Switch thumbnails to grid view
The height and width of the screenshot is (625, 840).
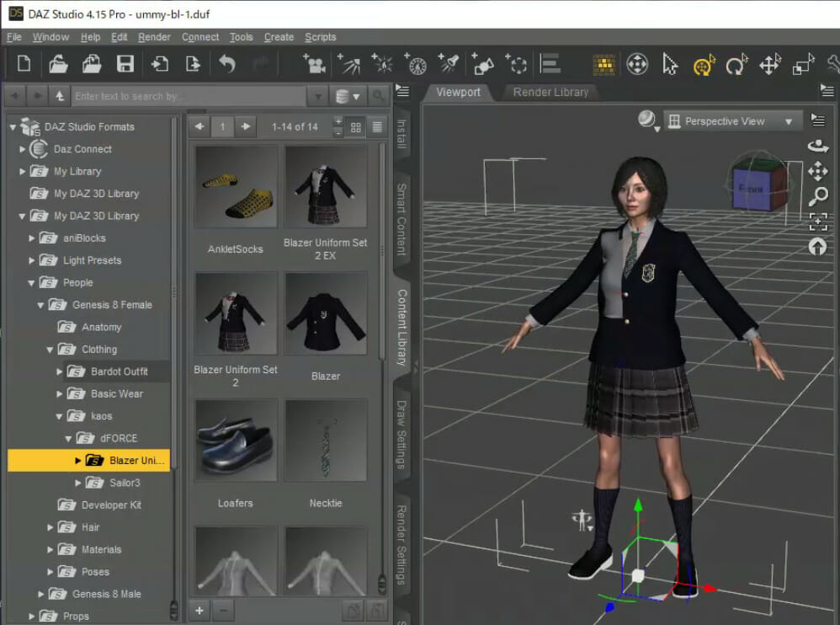[356, 127]
